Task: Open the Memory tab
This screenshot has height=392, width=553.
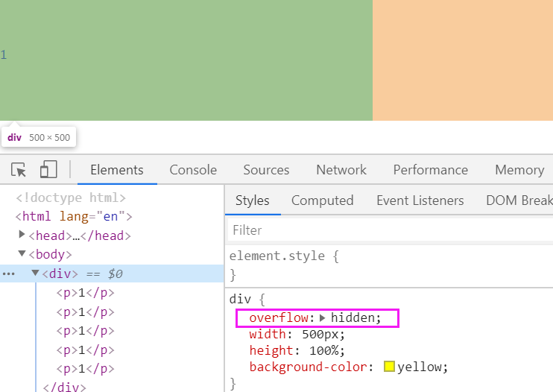Action: coord(520,170)
